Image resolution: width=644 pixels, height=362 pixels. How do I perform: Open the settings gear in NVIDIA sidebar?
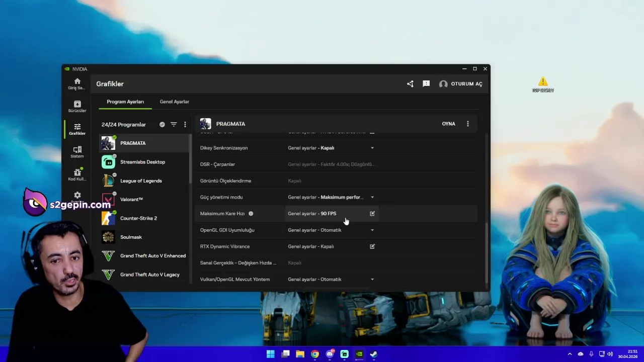click(x=77, y=195)
